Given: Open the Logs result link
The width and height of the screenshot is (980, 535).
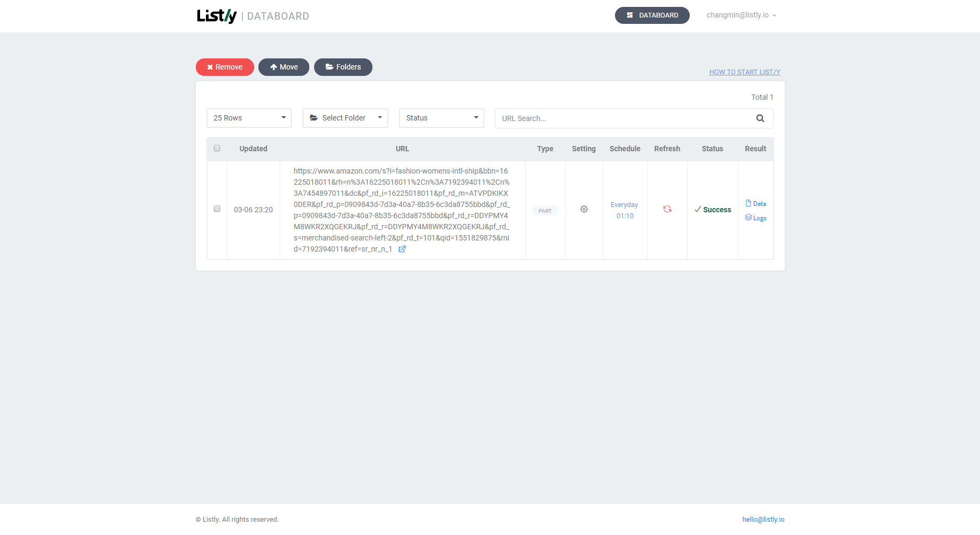Looking at the screenshot, I should (x=756, y=218).
